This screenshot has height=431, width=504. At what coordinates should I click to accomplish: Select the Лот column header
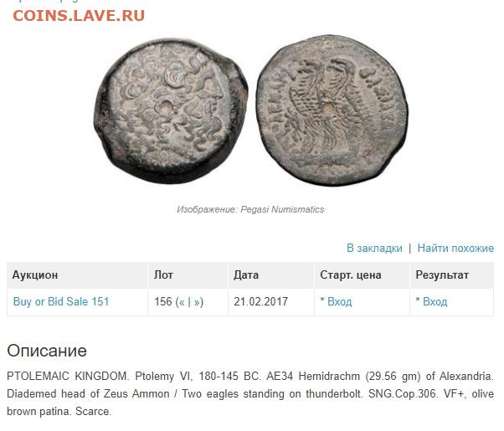188,275
